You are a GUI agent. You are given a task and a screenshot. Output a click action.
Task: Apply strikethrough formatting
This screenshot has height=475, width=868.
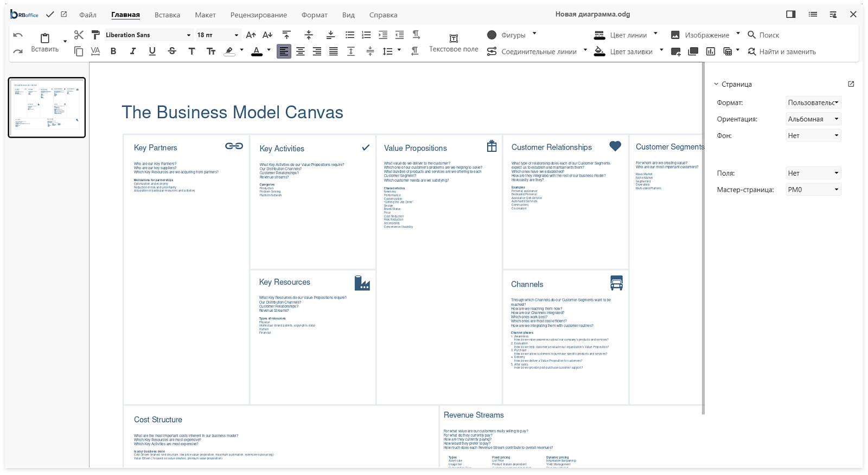coord(172,51)
